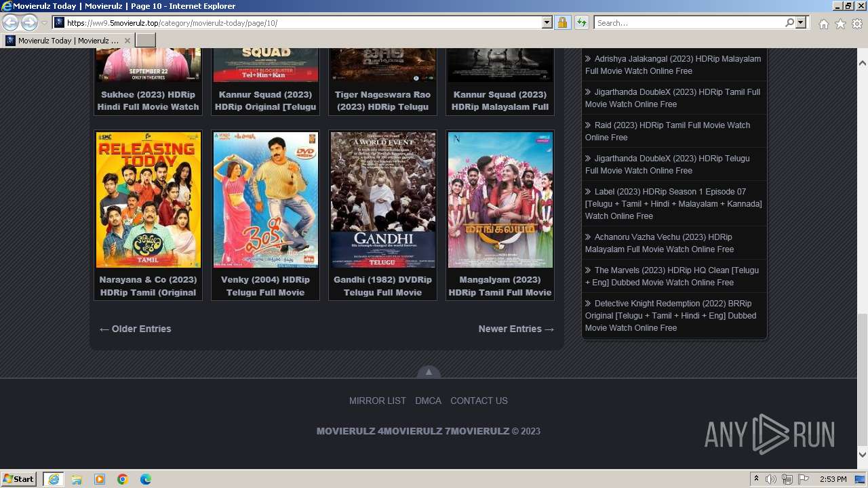The width and height of the screenshot is (868, 488).
Task: Jump to top with the up-arrow button
Action: [429, 372]
